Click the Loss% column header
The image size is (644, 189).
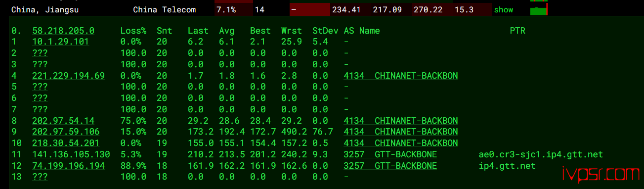click(133, 31)
